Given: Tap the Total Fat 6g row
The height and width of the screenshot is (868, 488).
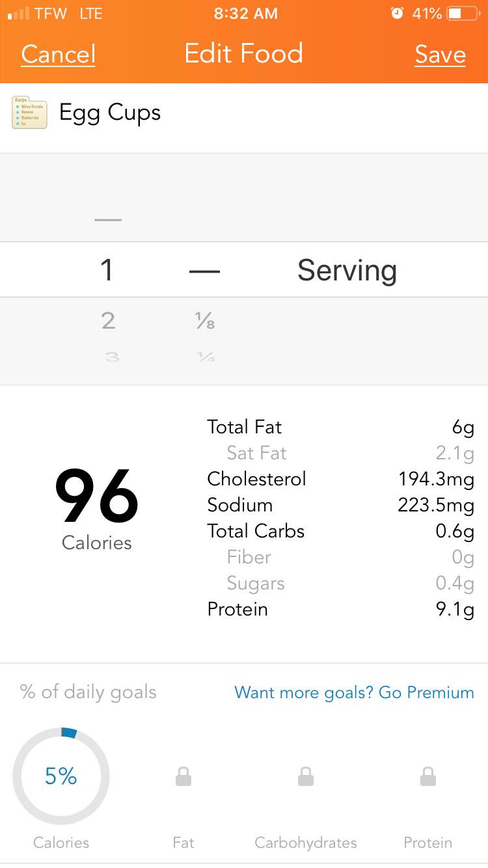Looking at the screenshot, I should pyautogui.click(x=340, y=427).
